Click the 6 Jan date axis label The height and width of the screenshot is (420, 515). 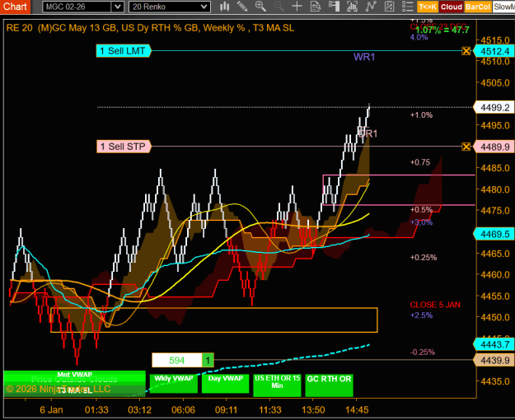(51, 410)
